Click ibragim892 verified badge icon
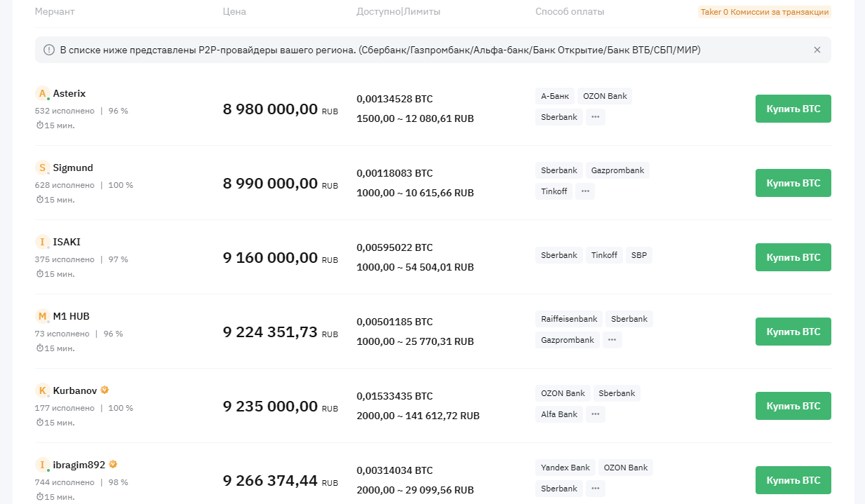865x504 pixels. [x=113, y=464]
